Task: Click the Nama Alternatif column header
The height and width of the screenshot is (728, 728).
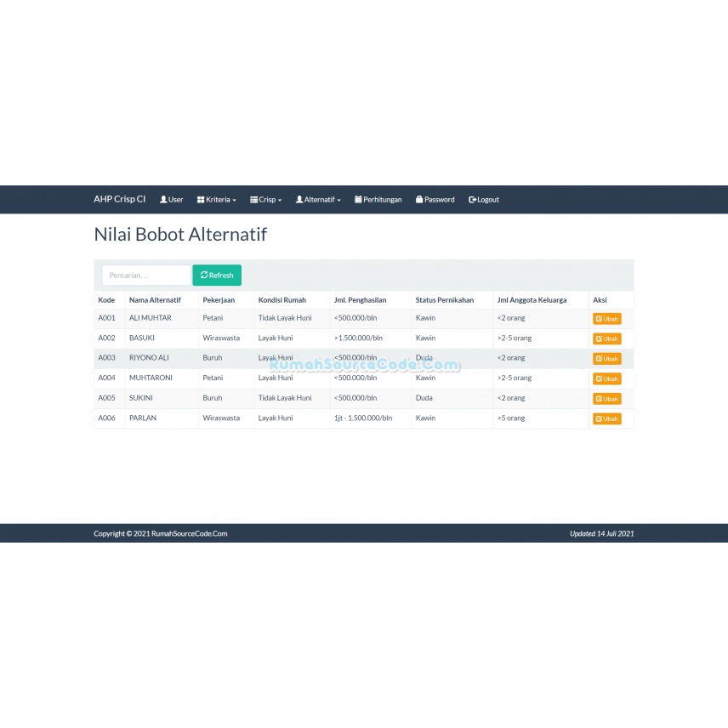Action: coord(155,300)
